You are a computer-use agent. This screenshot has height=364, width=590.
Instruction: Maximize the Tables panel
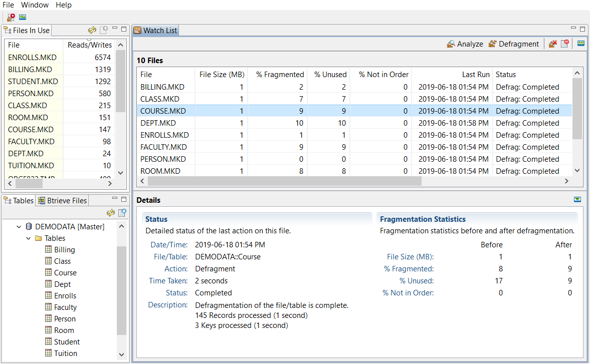(x=124, y=199)
